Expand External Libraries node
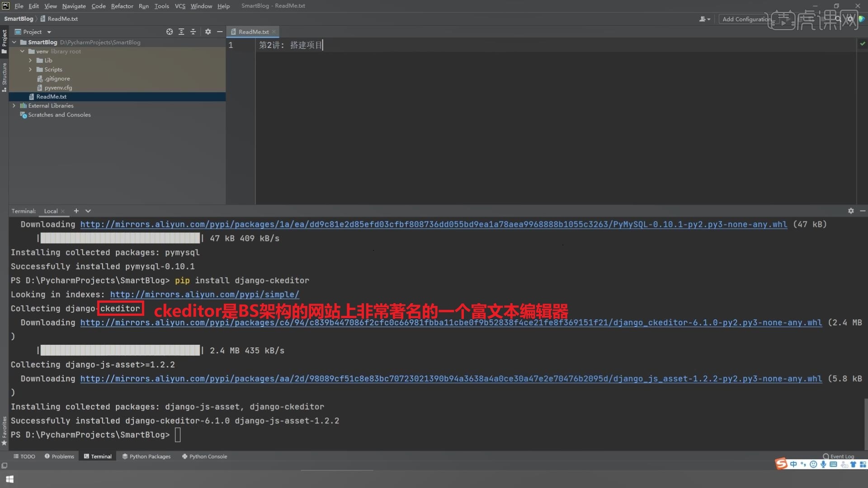 14,105
